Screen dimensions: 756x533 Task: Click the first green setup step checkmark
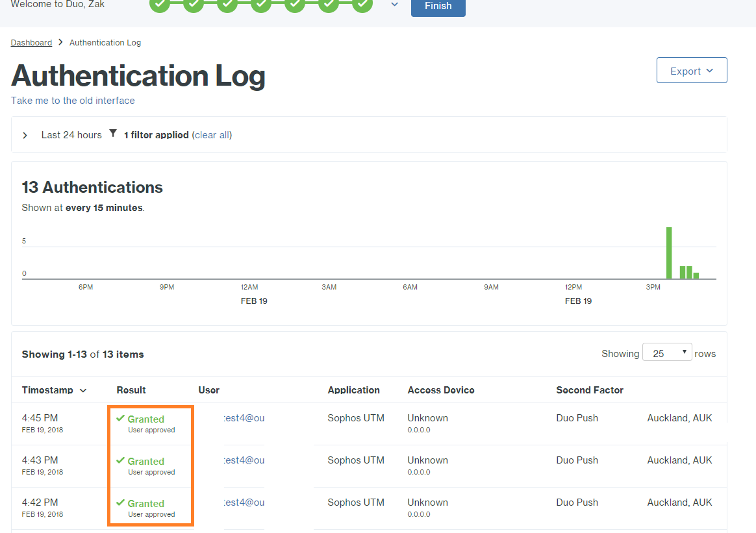pyautogui.click(x=160, y=4)
